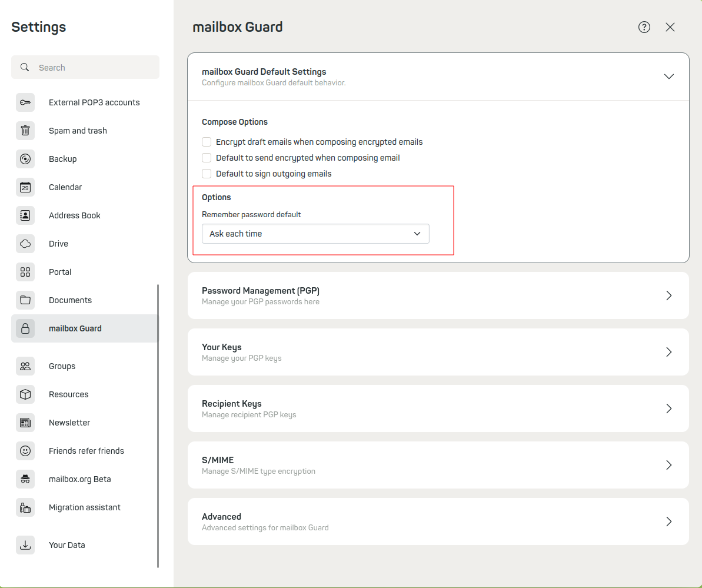
Task: Select the External POP3 accounts icon
Action: click(25, 102)
